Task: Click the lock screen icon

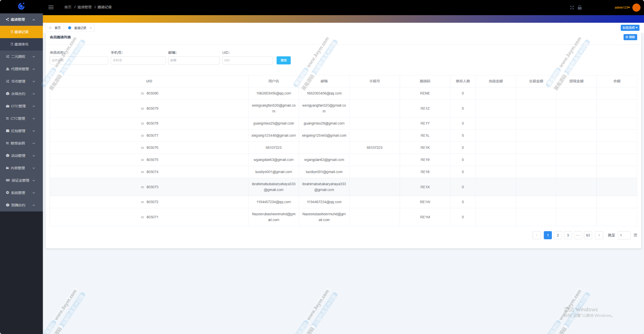Action: click(580, 8)
